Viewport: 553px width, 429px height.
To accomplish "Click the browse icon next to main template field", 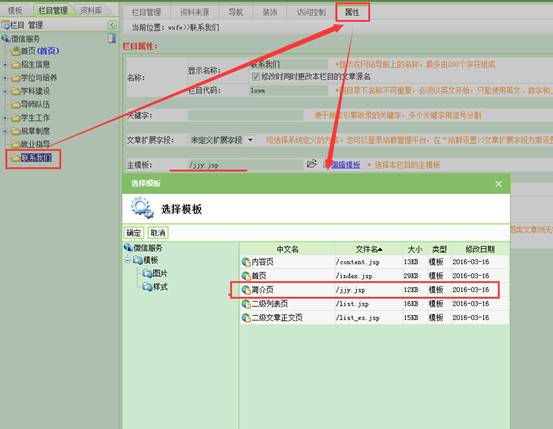I will pos(311,164).
